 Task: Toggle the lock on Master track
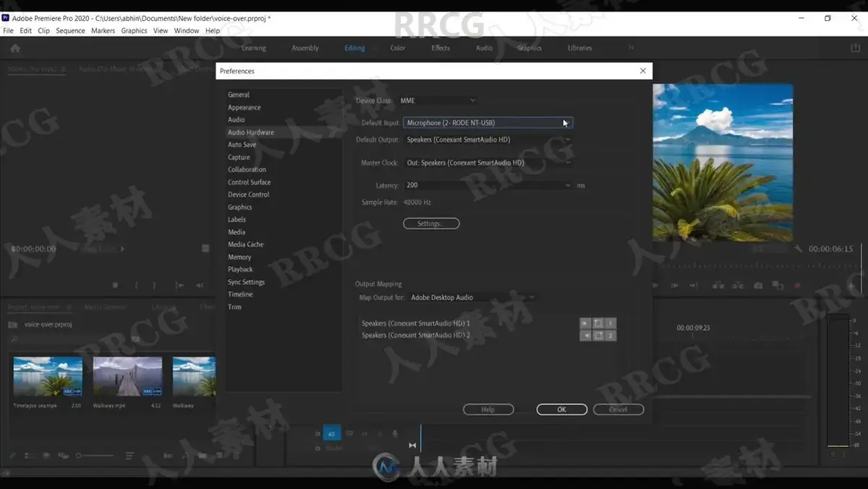tap(318, 448)
